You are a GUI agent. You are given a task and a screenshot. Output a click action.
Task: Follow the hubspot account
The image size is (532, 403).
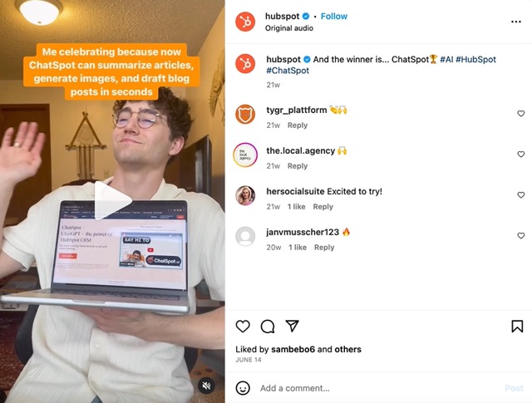(x=334, y=17)
